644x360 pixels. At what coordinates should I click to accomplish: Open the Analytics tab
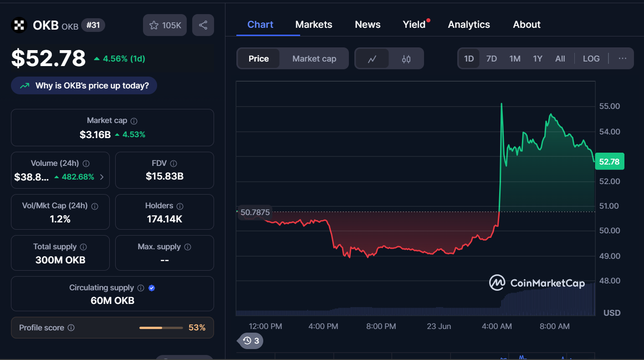[x=469, y=25]
